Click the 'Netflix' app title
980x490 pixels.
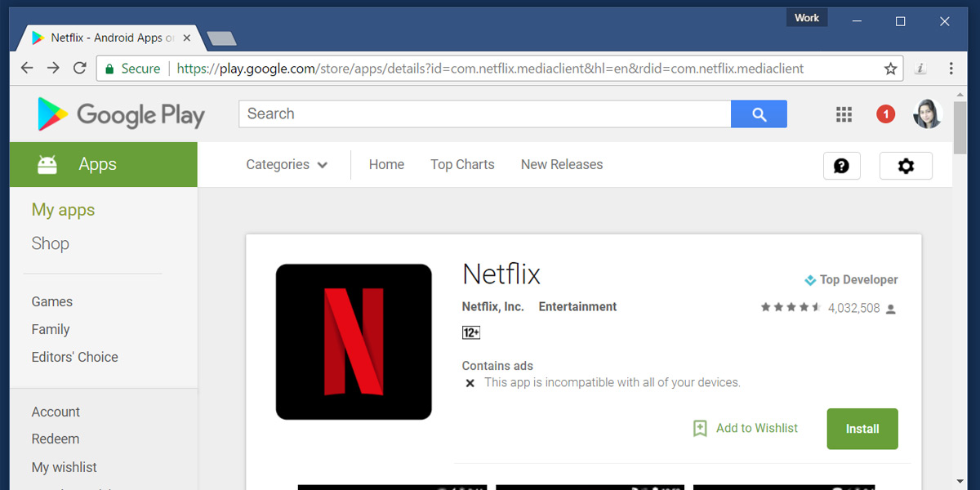pyautogui.click(x=501, y=274)
